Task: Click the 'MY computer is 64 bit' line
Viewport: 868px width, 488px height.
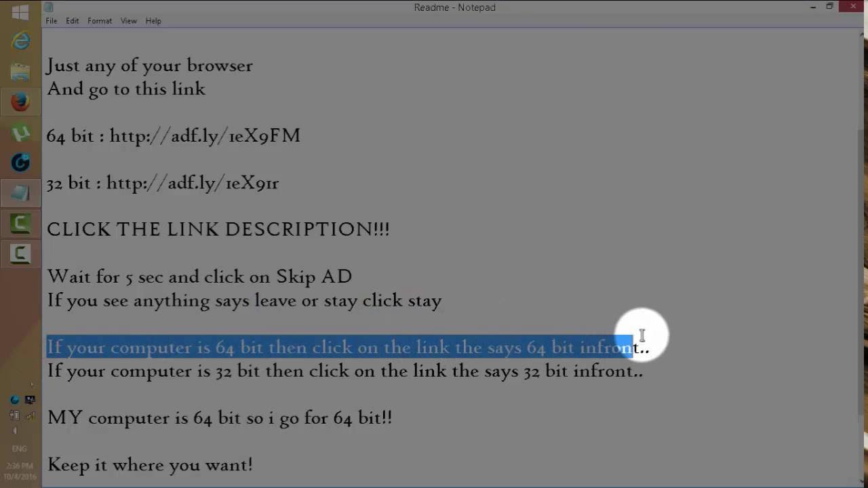Action: (x=220, y=418)
